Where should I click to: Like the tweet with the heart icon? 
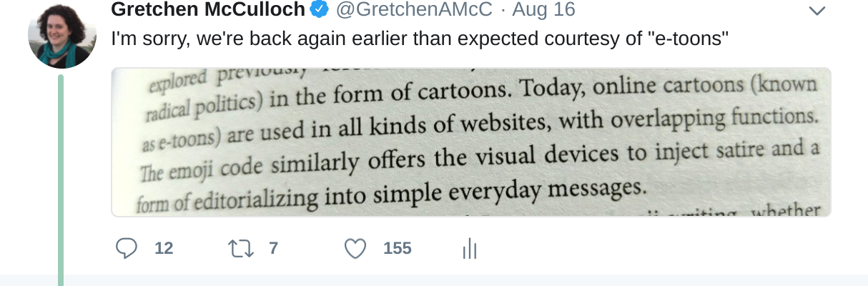[355, 248]
